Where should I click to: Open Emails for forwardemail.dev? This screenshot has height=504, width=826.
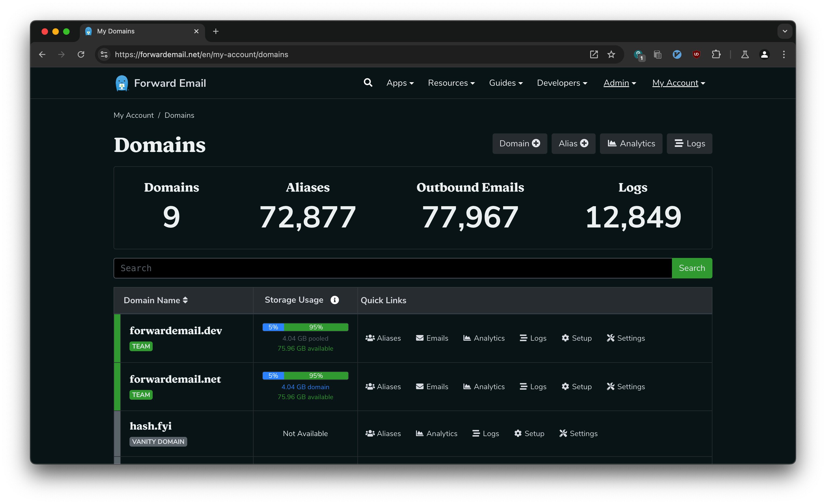[432, 338]
